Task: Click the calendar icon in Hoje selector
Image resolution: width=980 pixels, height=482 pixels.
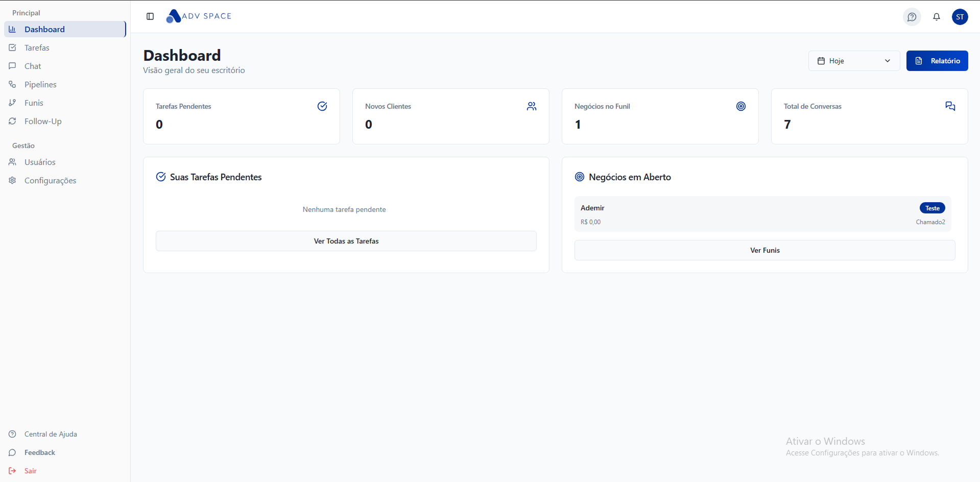Action: click(821, 61)
